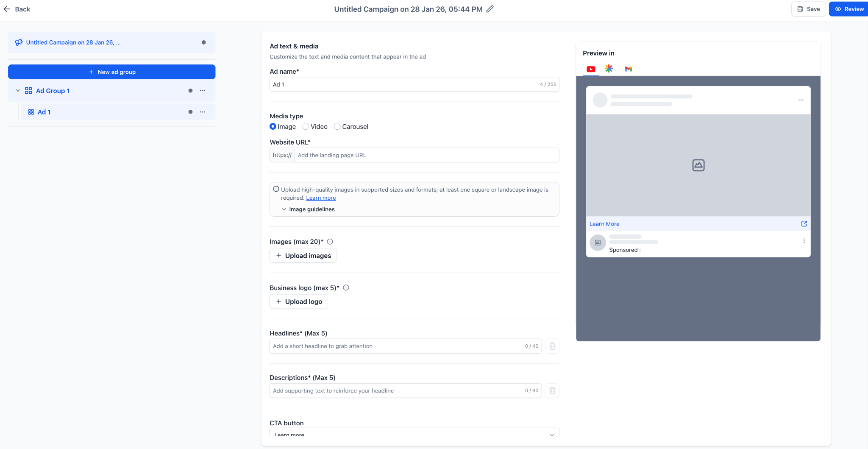The image size is (868, 449).
Task: Select Ad Group 1 in the tree
Action: point(112,91)
